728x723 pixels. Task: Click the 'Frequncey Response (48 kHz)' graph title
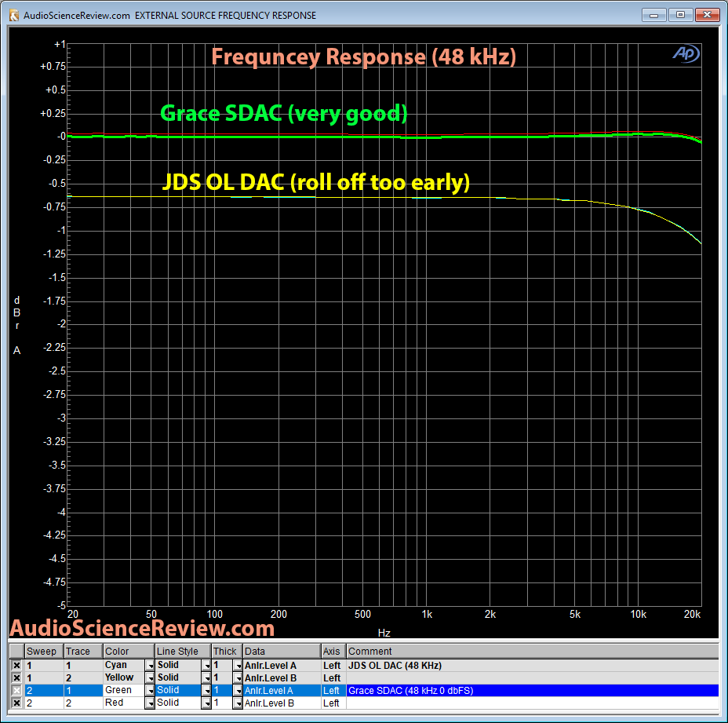pyautogui.click(x=363, y=57)
